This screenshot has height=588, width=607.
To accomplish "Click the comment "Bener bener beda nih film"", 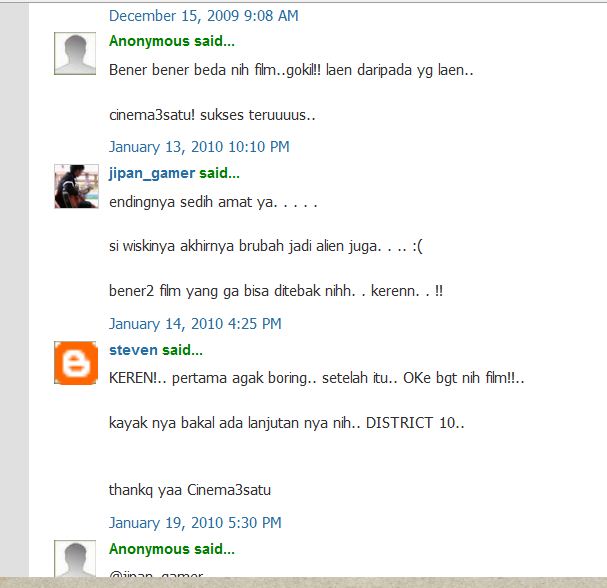I will coord(291,70).
